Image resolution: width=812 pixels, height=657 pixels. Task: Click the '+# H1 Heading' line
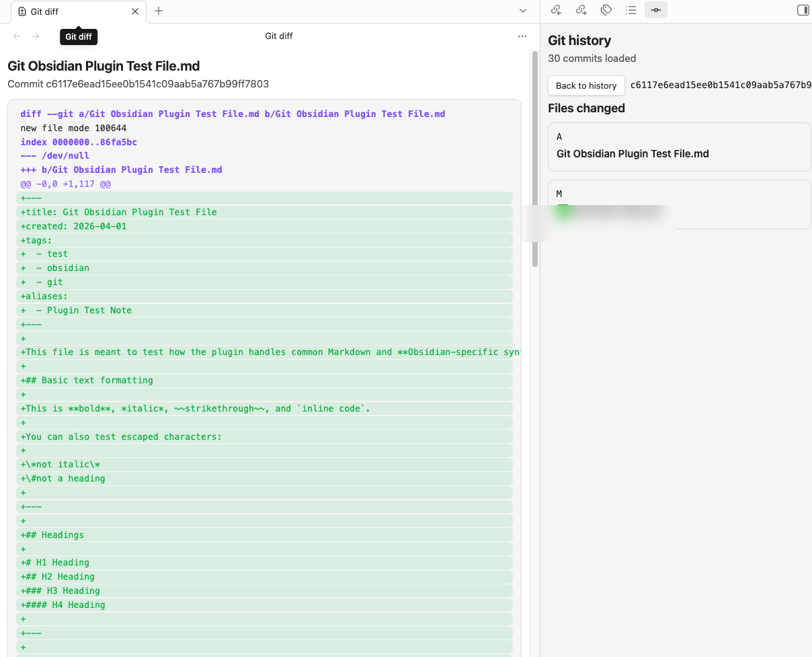265,562
